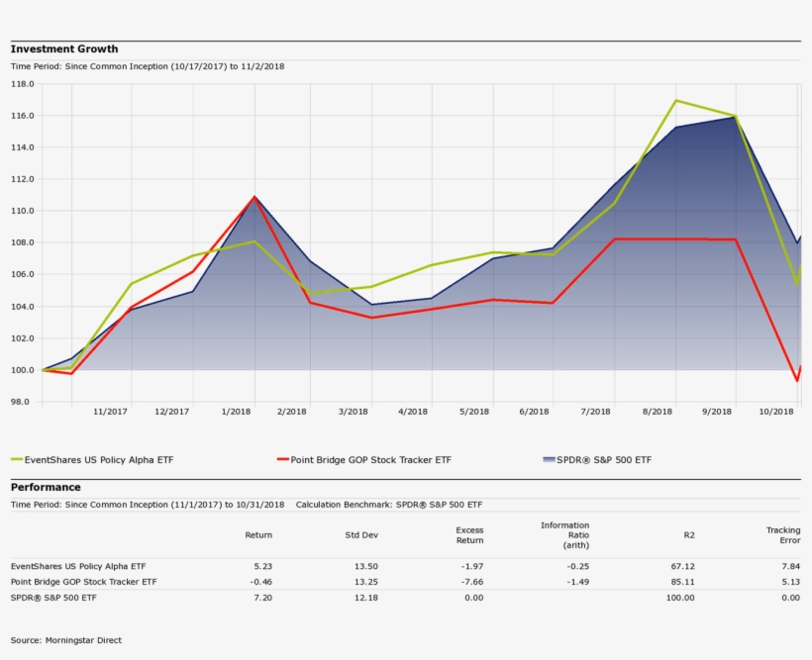Click the tracking error value 5.13
Image resolution: width=812 pixels, height=660 pixels.
(x=791, y=582)
